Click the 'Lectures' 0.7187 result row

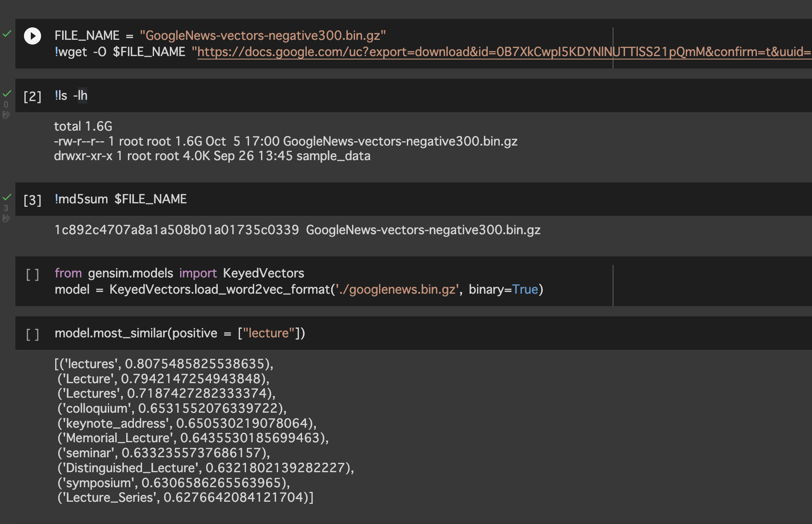coord(166,393)
